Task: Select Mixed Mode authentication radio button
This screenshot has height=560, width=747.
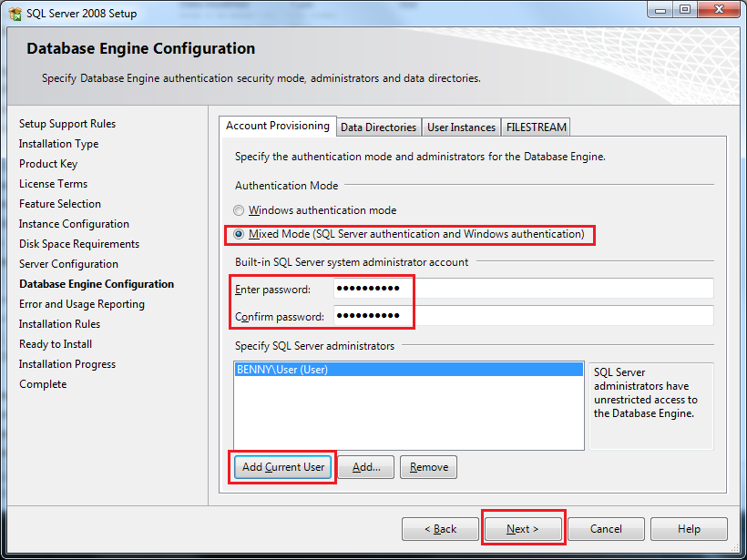Action: pos(238,234)
